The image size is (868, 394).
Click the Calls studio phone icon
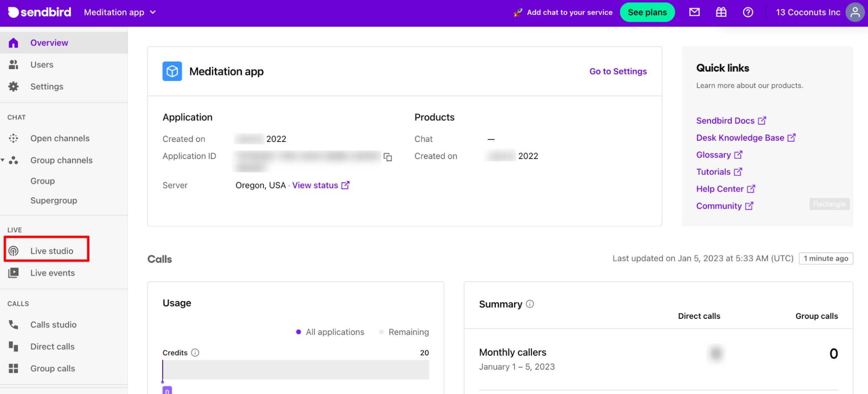pyautogui.click(x=13, y=324)
